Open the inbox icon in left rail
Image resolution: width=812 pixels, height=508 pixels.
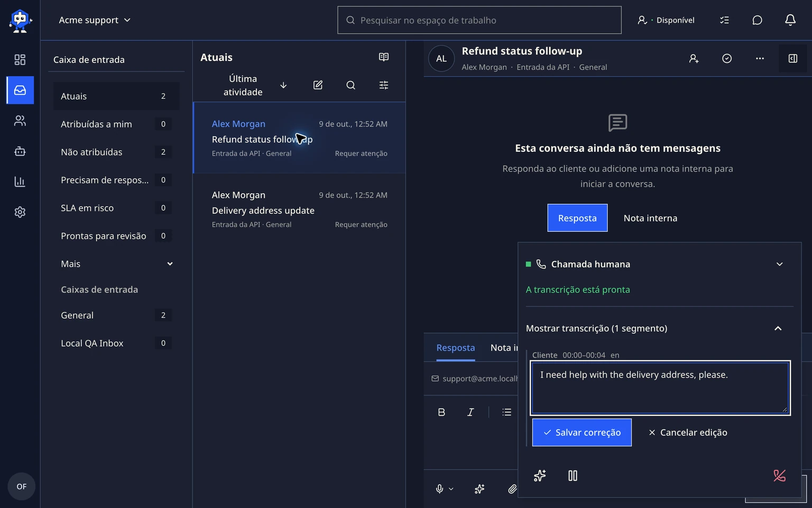[x=20, y=90]
